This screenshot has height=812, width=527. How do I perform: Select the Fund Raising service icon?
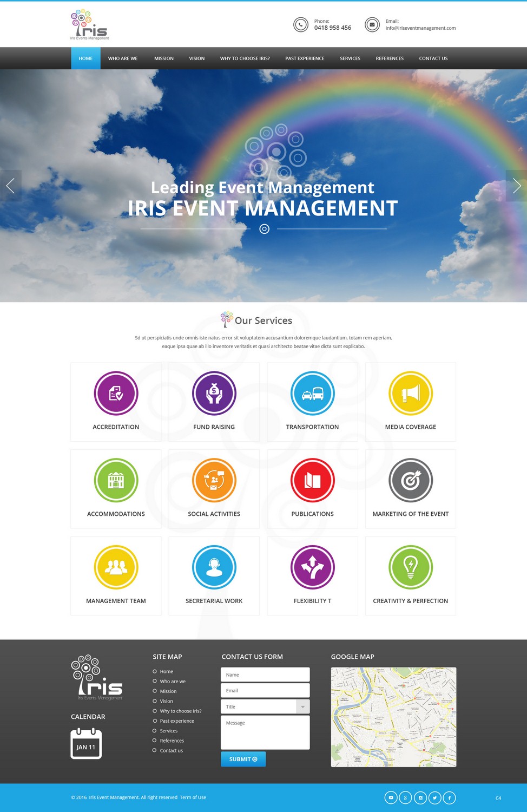pos(214,393)
